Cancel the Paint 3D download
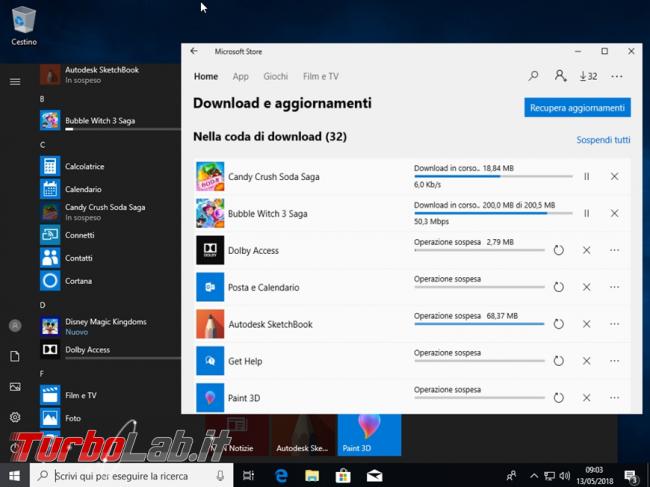 click(x=586, y=398)
